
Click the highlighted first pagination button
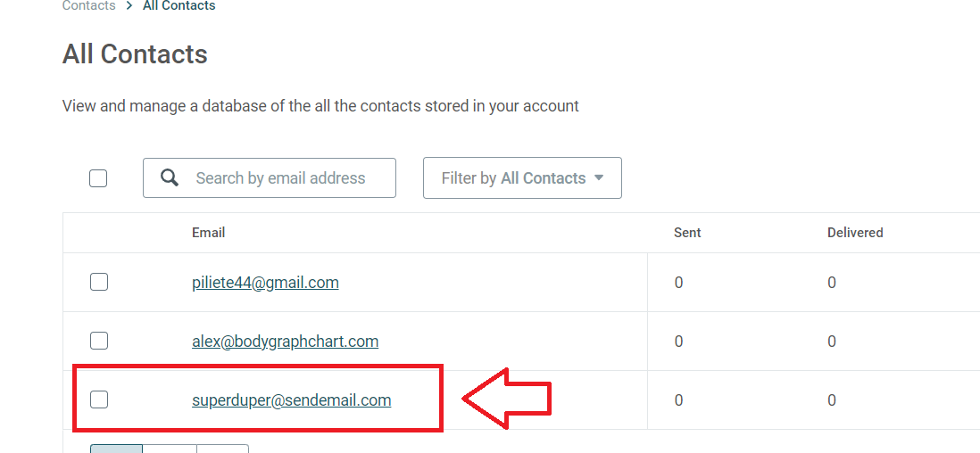point(116,449)
